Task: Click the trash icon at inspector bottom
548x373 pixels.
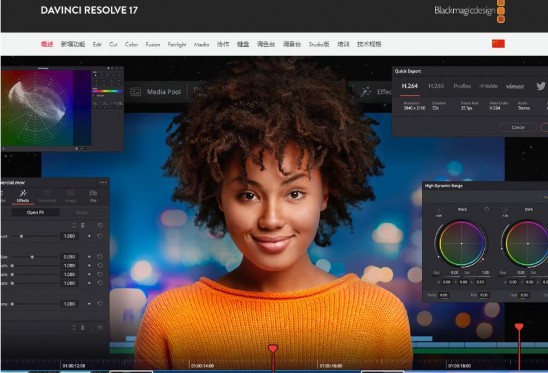Action: 83,328
